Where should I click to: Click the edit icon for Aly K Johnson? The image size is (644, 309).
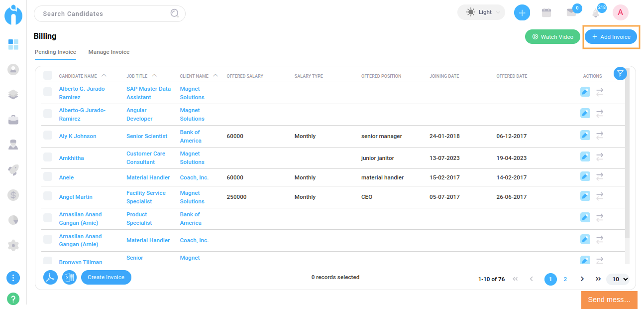tap(585, 135)
